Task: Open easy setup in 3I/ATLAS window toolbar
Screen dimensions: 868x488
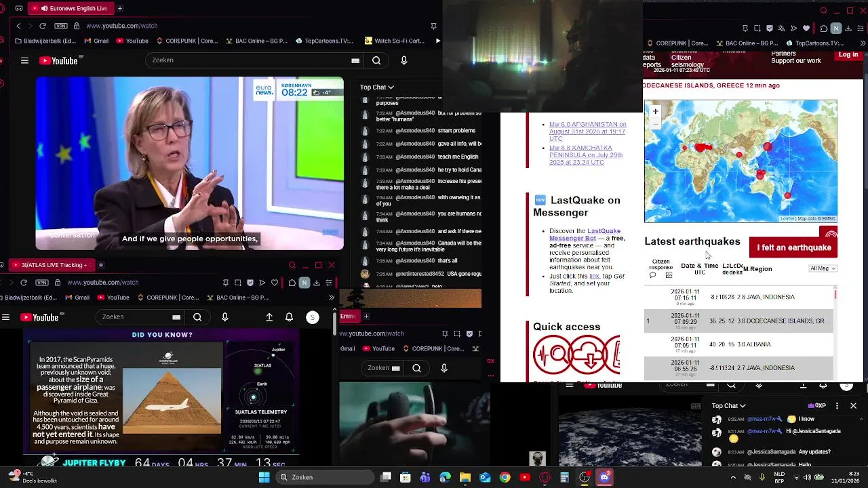Action: tap(329, 283)
